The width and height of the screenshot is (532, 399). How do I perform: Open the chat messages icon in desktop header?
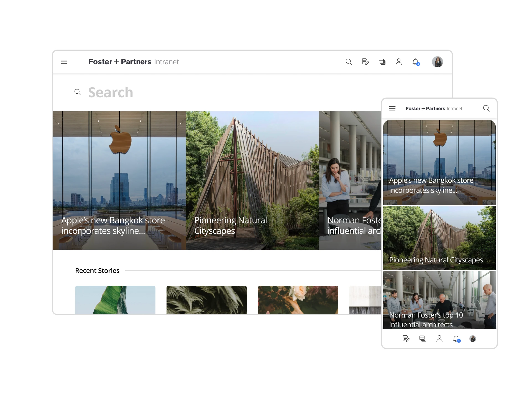(x=382, y=62)
